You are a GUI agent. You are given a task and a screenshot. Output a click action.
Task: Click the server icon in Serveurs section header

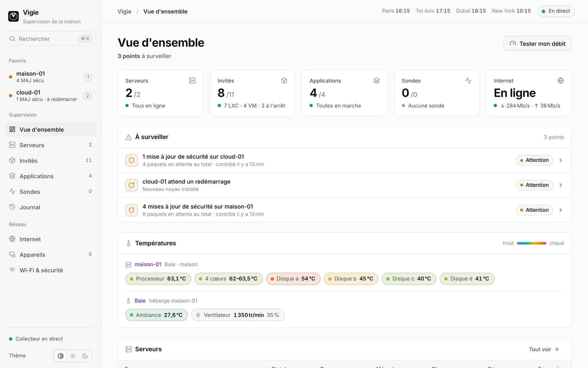[129, 349]
